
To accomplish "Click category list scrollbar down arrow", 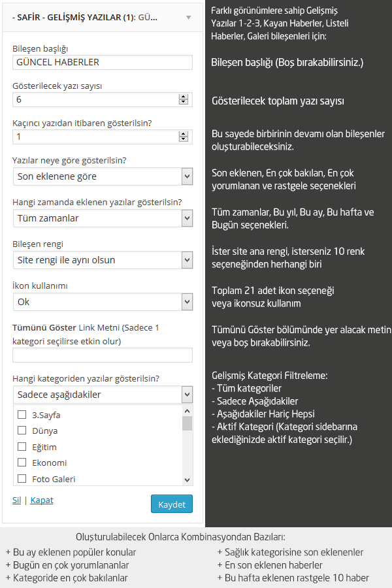I will [x=188, y=480].
